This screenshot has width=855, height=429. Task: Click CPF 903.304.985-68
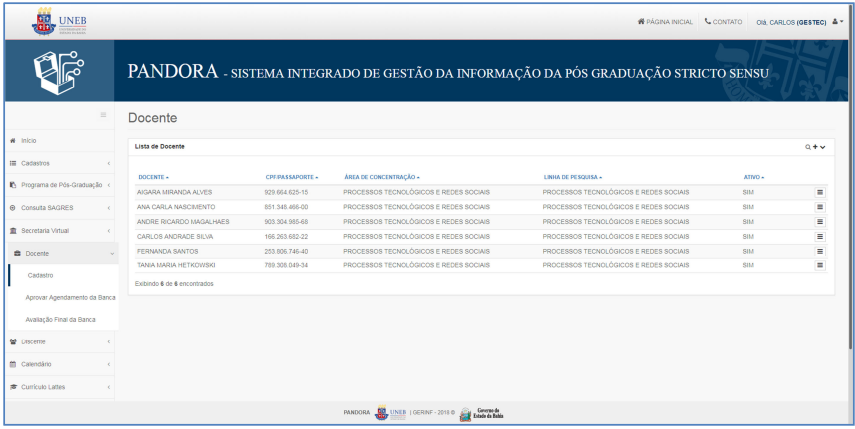point(286,222)
